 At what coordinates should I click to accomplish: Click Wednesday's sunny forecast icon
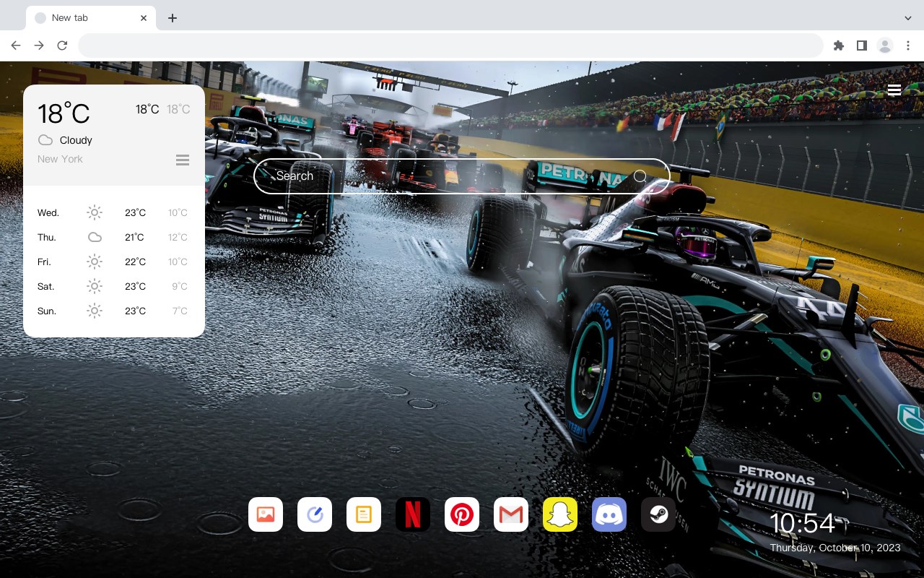point(95,212)
